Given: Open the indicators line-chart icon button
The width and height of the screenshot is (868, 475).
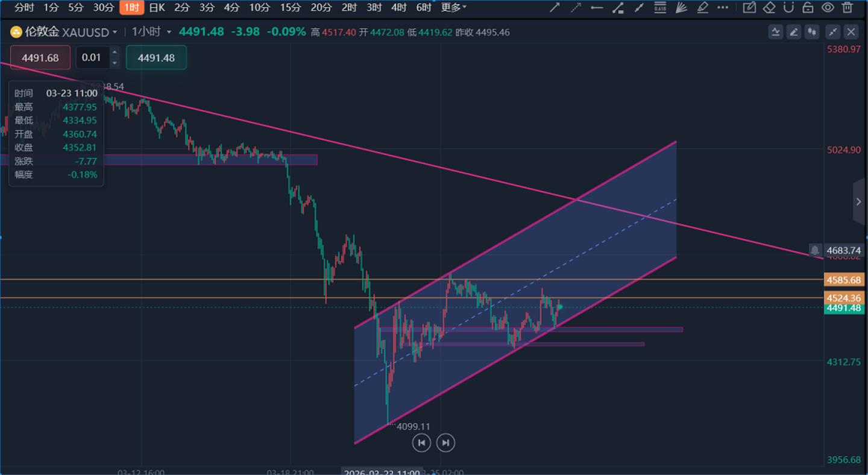Looking at the screenshot, I should coord(776,32).
